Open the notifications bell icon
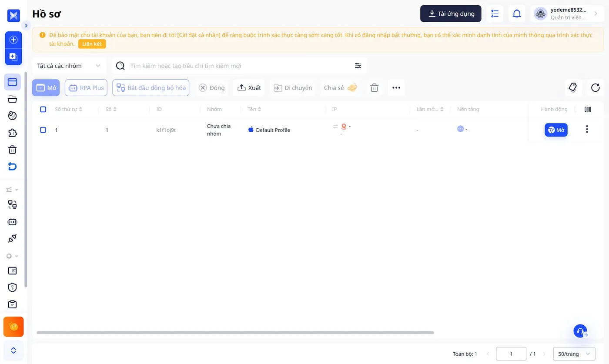The image size is (609, 364). click(x=517, y=13)
